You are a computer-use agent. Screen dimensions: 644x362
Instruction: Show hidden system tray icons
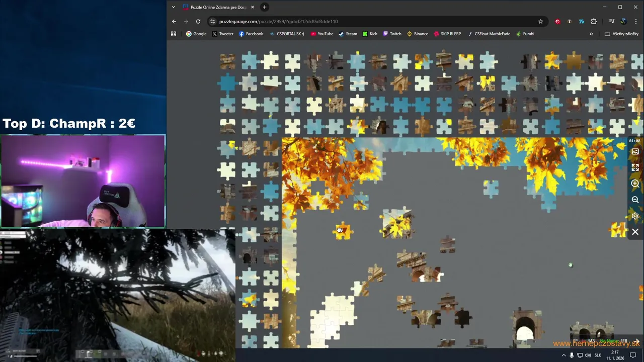point(563,355)
